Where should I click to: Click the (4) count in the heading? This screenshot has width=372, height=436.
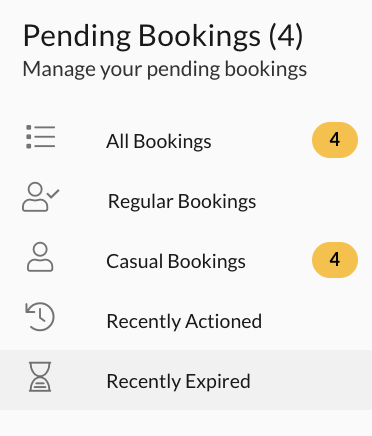pos(286,36)
